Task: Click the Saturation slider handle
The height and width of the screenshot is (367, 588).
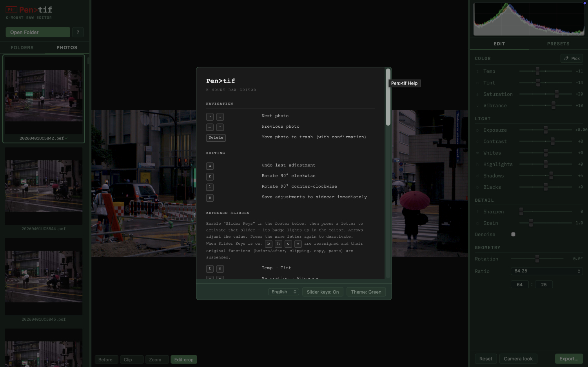Action: [557, 94]
